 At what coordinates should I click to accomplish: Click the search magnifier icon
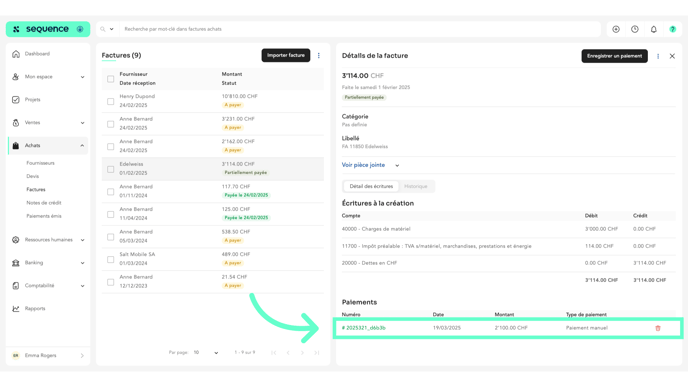103,29
